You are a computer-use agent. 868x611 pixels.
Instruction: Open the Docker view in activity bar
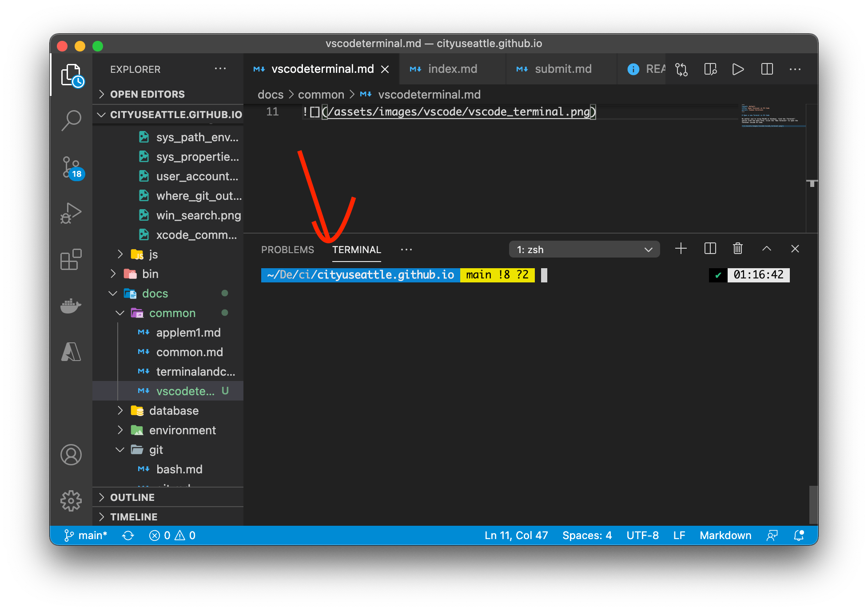71,306
